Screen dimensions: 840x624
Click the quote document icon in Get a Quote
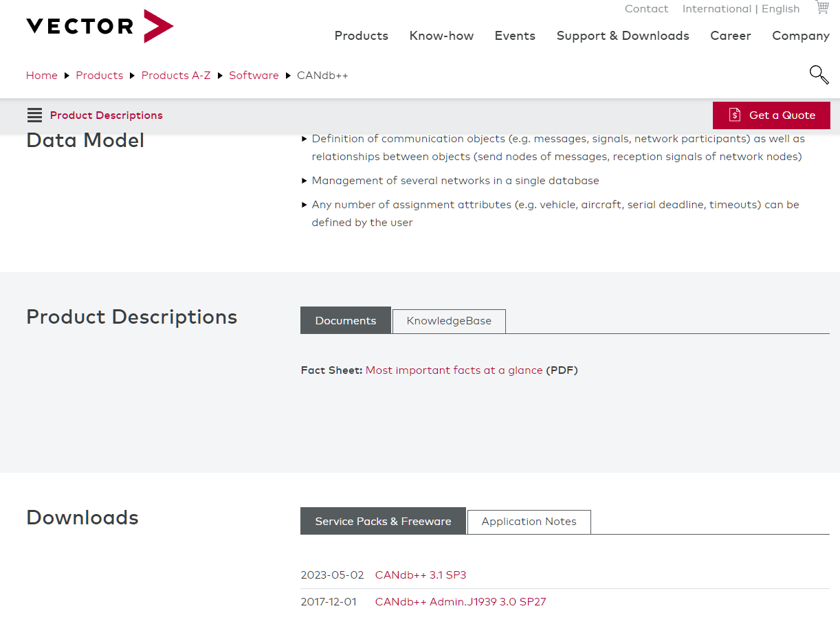735,115
